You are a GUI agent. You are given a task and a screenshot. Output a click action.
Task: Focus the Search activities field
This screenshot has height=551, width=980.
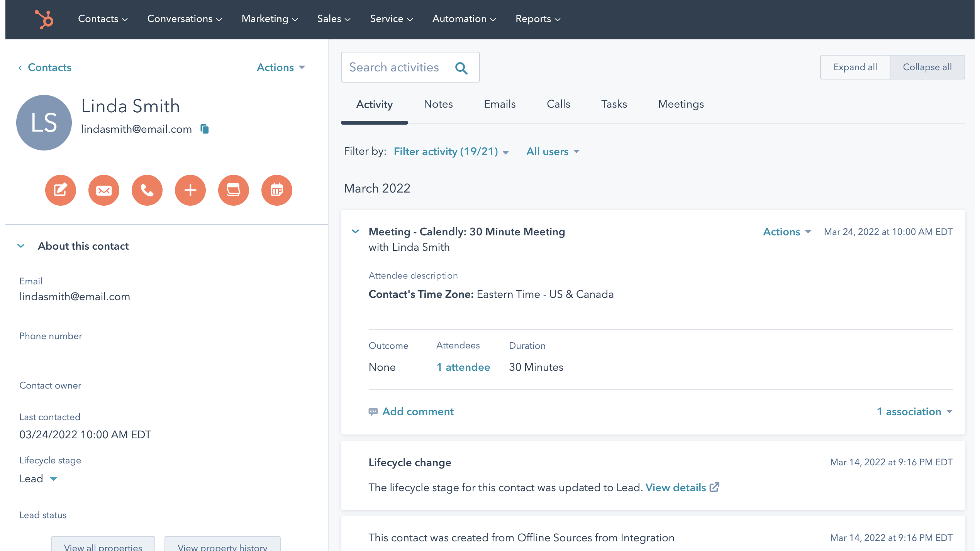point(410,67)
